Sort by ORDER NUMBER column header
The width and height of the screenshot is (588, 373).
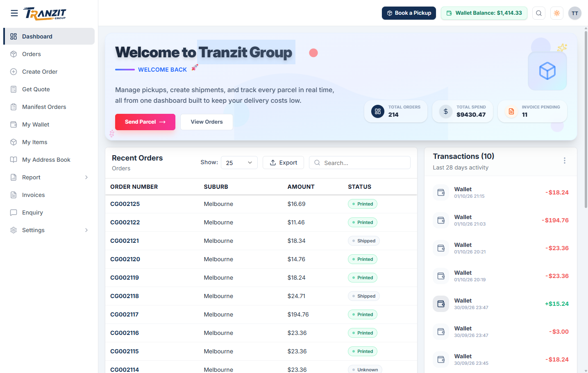coord(134,187)
